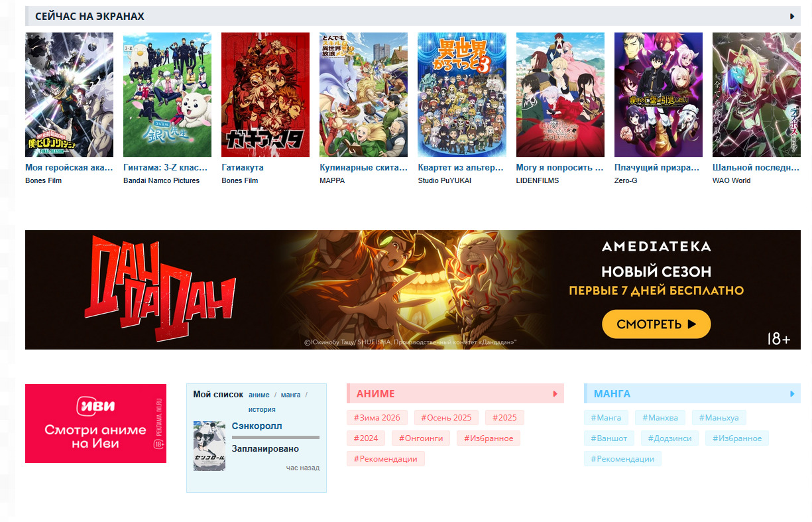812x522 pixels.
Task: Select the #Онгоинги anime tag
Action: click(x=421, y=438)
